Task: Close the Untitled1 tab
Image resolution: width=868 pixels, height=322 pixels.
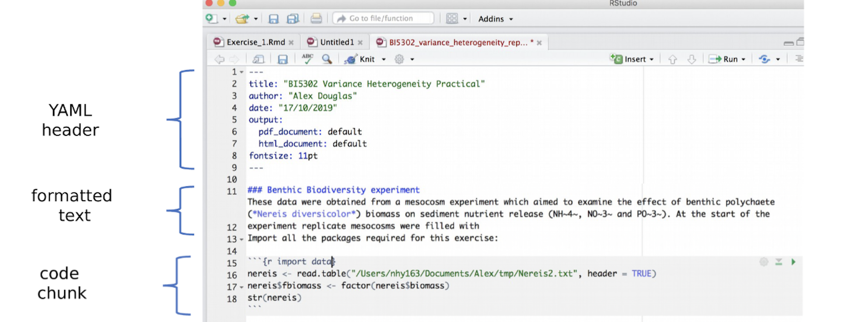Action: pos(360,43)
